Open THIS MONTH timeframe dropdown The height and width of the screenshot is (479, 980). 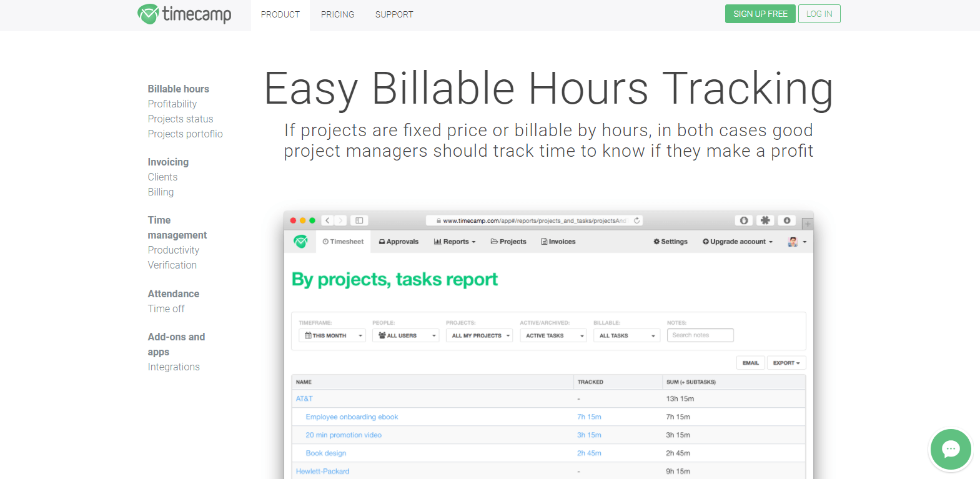tap(332, 335)
